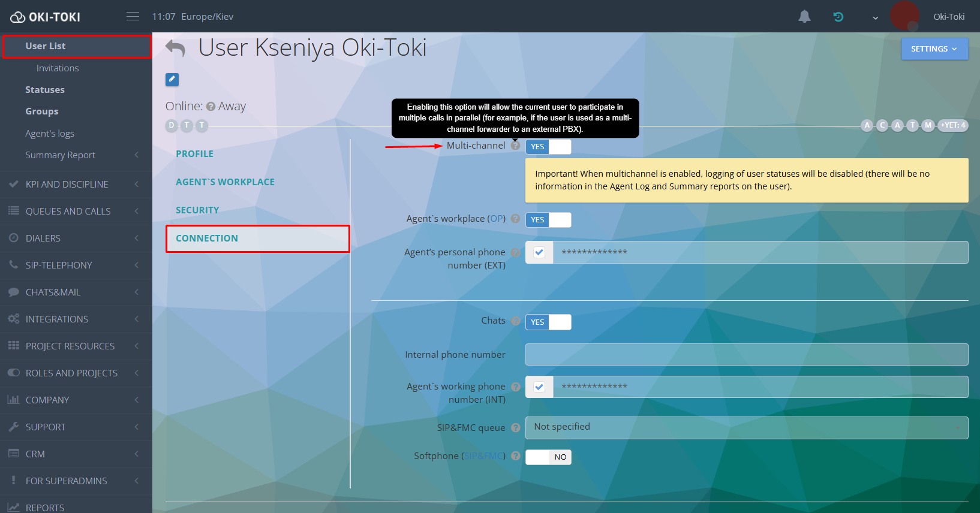Select the CONNECTION tab

258,239
